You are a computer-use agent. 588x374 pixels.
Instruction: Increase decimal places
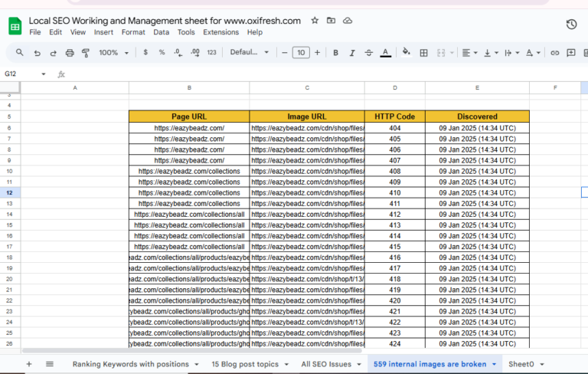pos(195,53)
